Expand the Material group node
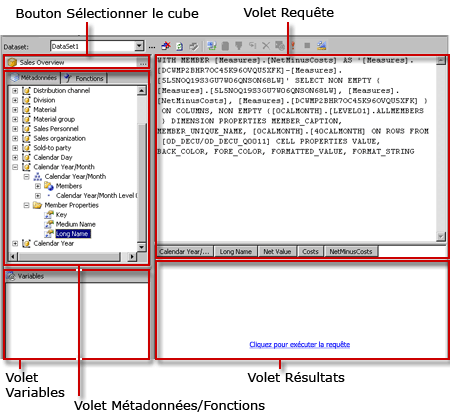The image size is (450, 416). [15, 119]
